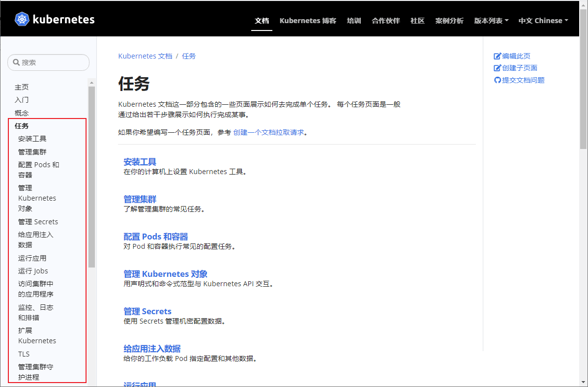
Task: Select 管理 Kubernetes 对象 in sidebar
Action: (37, 198)
